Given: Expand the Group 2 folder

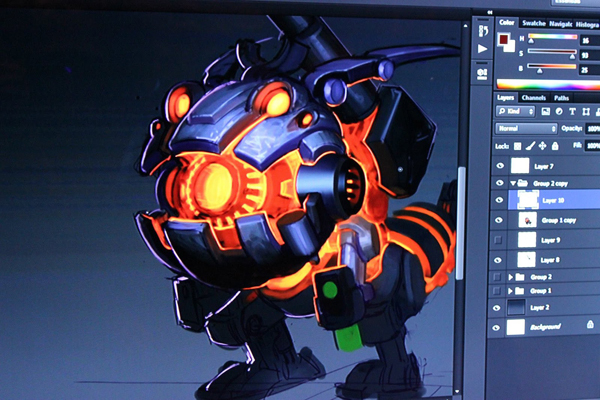Looking at the screenshot, I should [x=510, y=276].
